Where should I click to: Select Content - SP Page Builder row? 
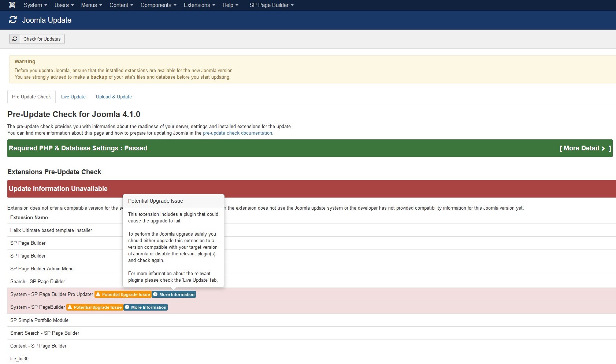(x=312, y=346)
